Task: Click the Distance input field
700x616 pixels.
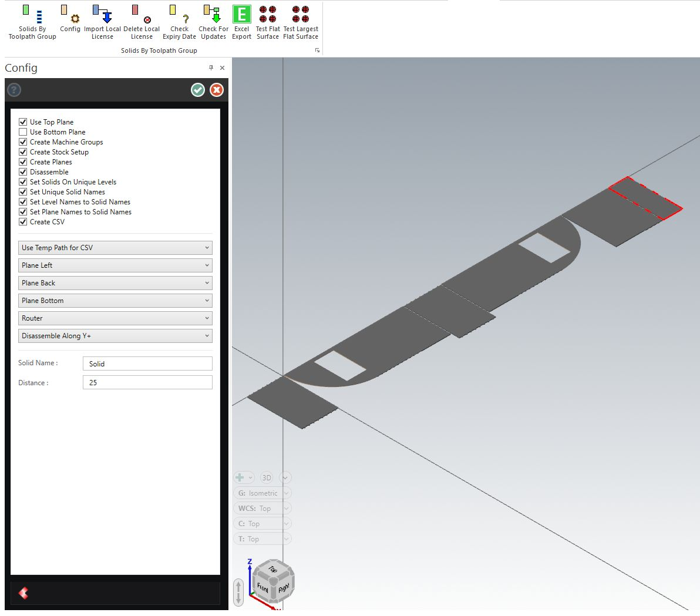Action: [147, 382]
